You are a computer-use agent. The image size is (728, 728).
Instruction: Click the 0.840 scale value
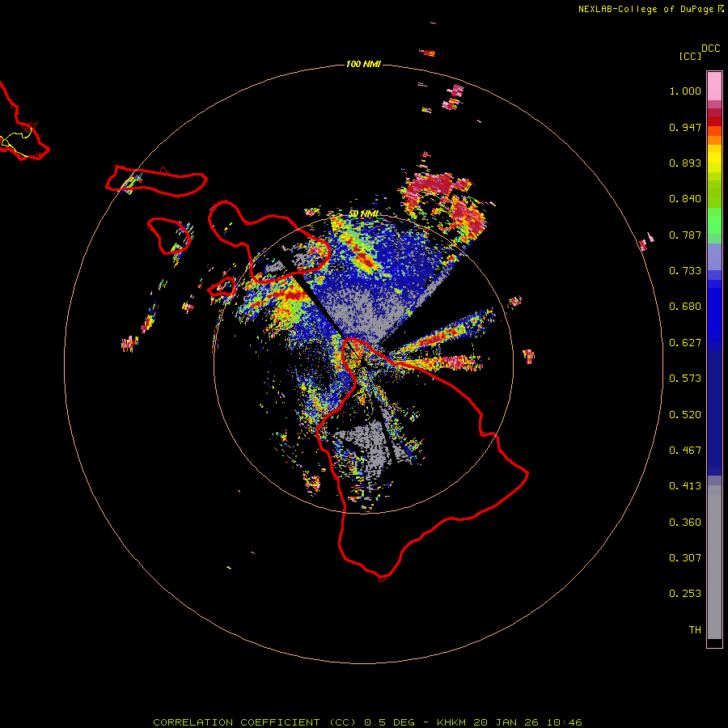pyautogui.click(x=685, y=199)
